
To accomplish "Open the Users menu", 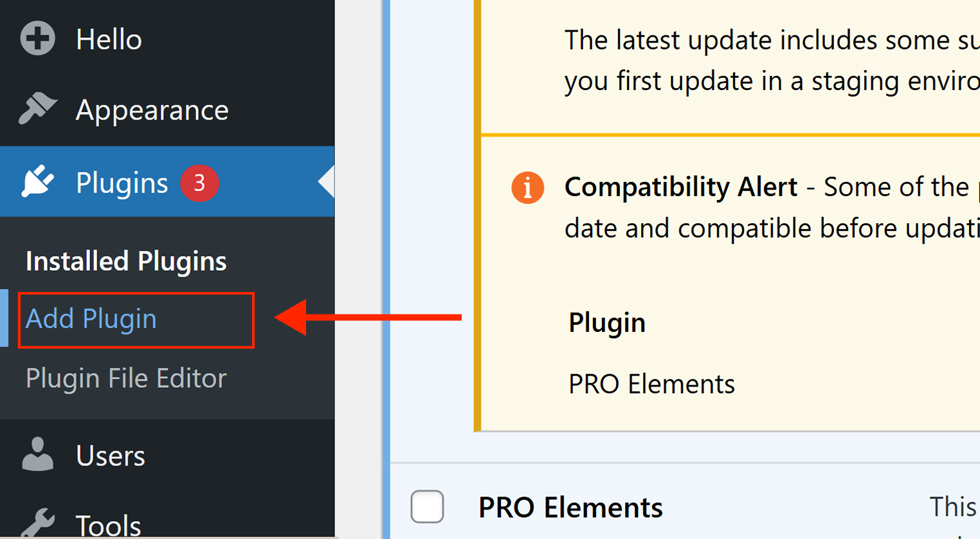I will [111, 455].
